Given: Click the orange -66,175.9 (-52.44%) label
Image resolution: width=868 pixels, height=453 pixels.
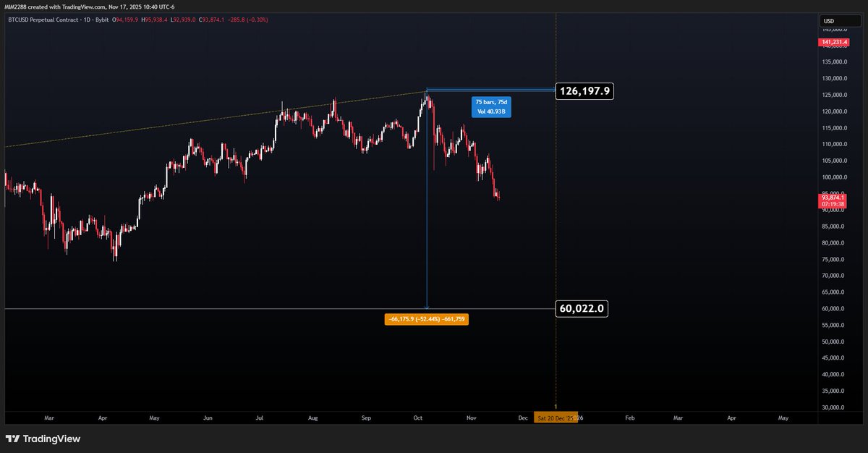Looking at the screenshot, I should (x=427, y=319).
